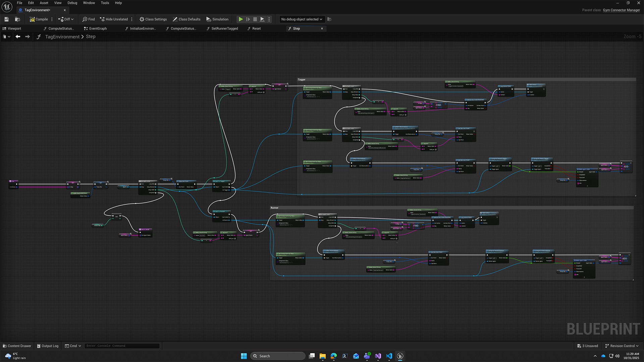Screen dimensions: 644x362
Task: Launch Visual Studio Code from the taskbar
Action: (389, 356)
